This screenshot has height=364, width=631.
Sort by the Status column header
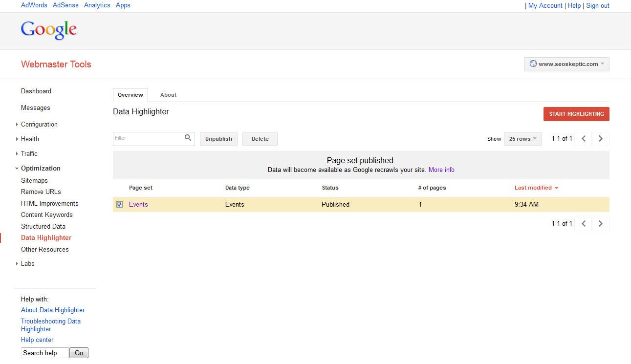[330, 188]
